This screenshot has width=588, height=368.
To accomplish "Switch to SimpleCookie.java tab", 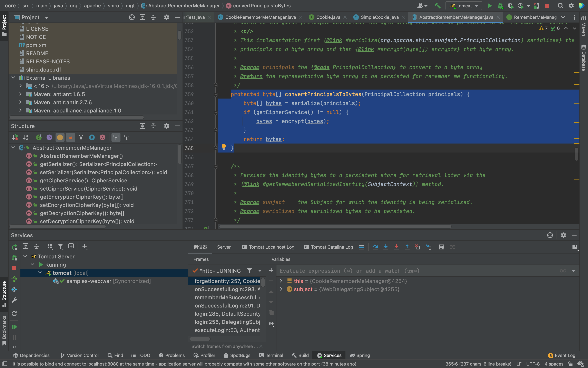I will 380,17.
